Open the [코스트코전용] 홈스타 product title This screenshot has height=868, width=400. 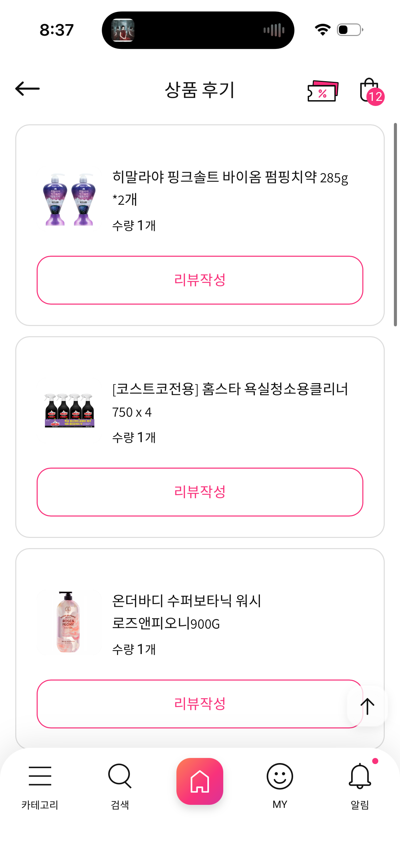230,400
